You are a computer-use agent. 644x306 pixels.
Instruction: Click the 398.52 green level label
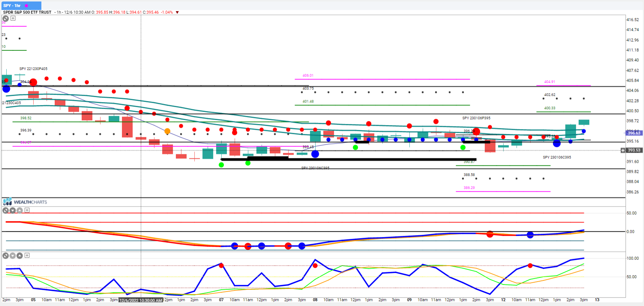pos(26,118)
